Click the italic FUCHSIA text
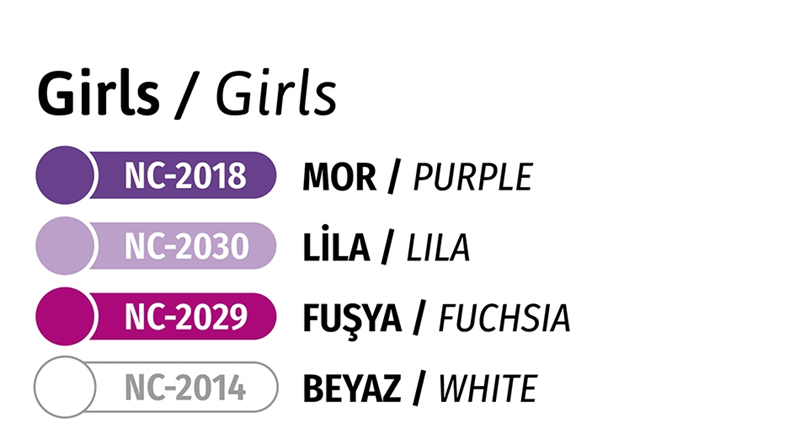Image resolution: width=800 pixels, height=445 pixels. click(505, 317)
